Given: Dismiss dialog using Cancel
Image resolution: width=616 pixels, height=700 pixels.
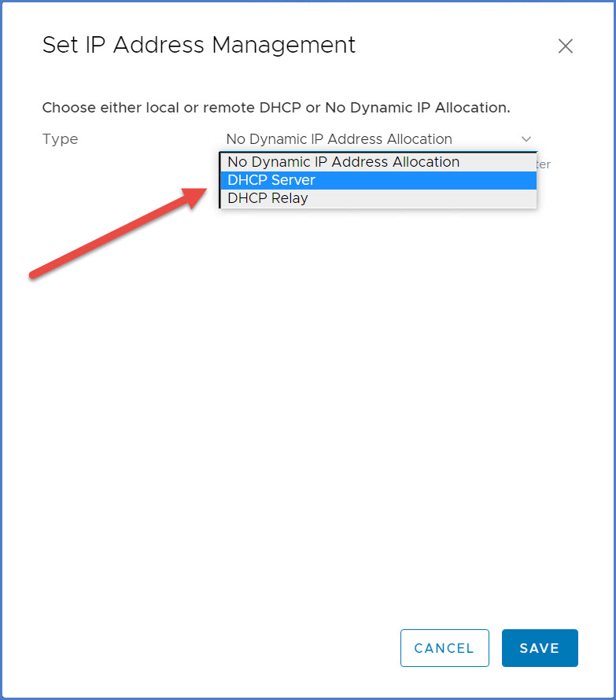Looking at the screenshot, I should (444, 648).
